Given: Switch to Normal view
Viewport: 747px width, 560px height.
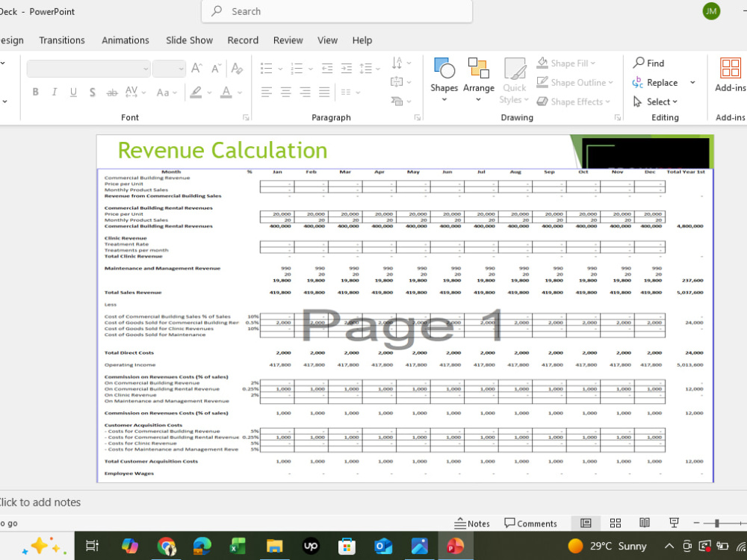Looking at the screenshot, I should (586, 523).
